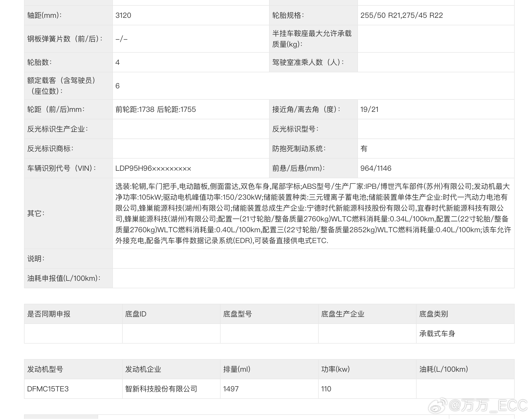Select the 轮距(前/后)mm label

[56, 110]
